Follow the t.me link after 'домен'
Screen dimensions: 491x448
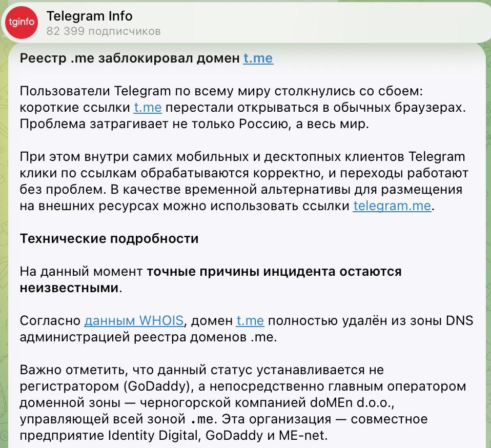pos(250,320)
